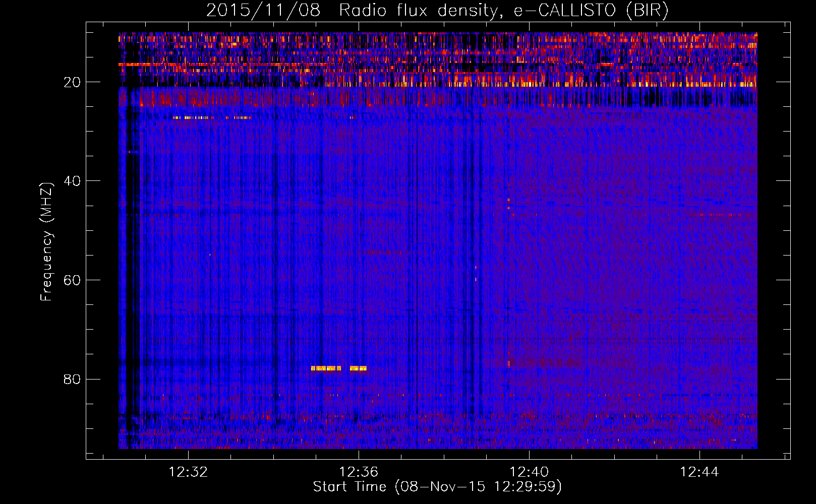
Task: Click the 12:44 time tick label
Action: click(x=699, y=472)
